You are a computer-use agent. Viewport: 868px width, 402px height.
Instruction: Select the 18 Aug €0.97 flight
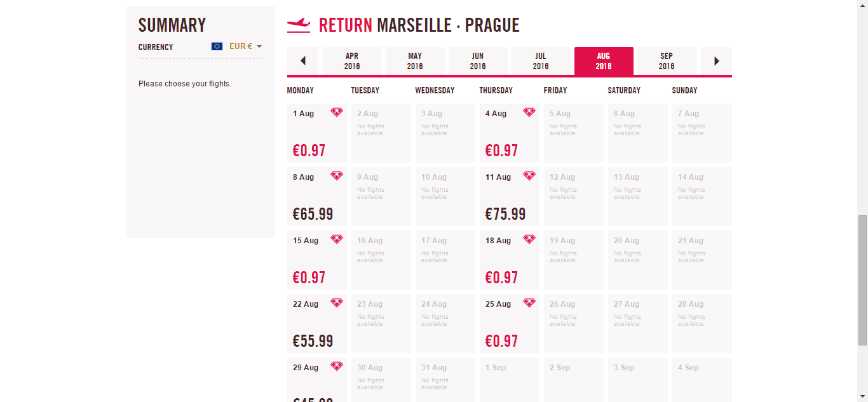510,260
